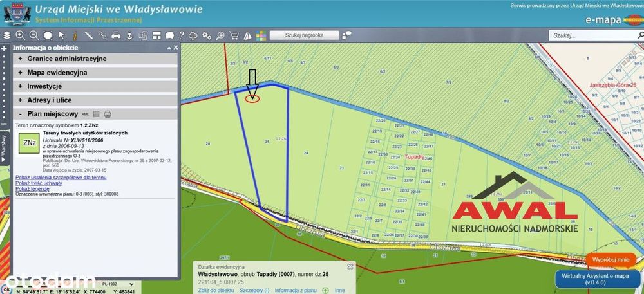The width and height of the screenshot is (644, 294).
Task: Open the coordinate system PL-1992 dropdown
Action: [118, 284]
